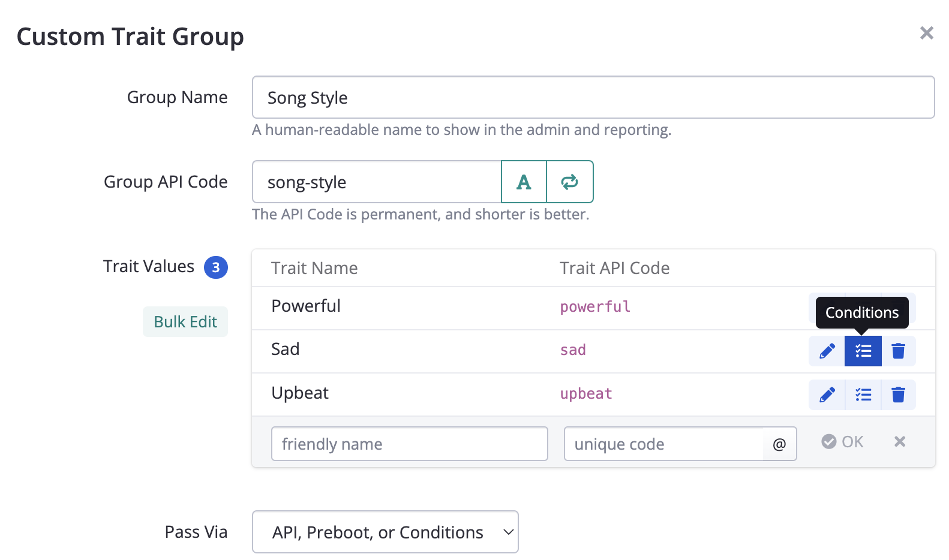949x560 pixels.
Task: Click the regenerate arrows icon for API code
Action: tap(570, 182)
